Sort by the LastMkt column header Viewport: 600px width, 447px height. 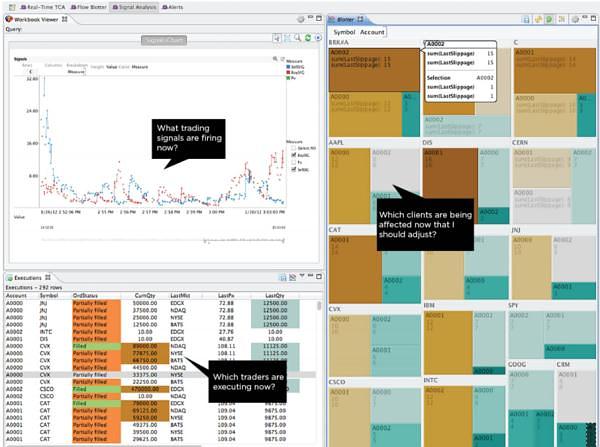[180, 295]
